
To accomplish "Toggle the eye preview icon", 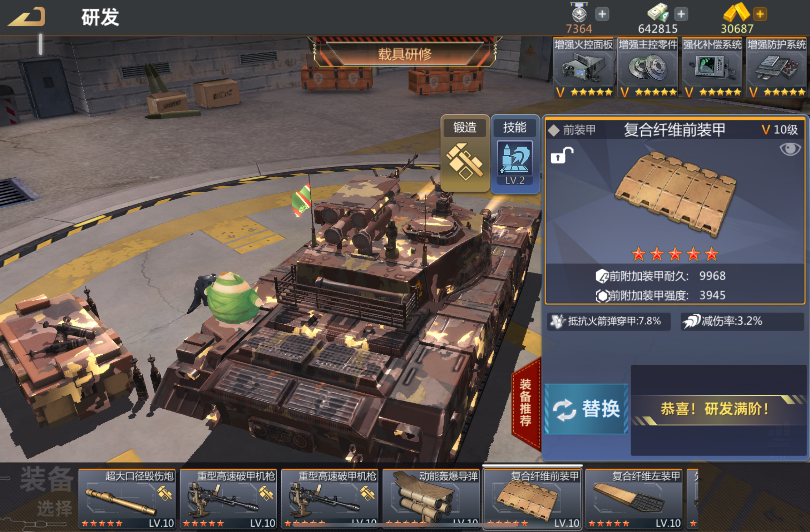I will (790, 149).
